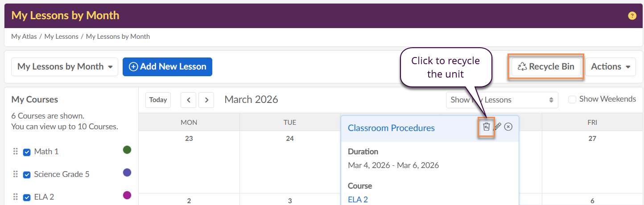Open the Show My Lessons filter select
644x205 pixels.
[x=502, y=100]
